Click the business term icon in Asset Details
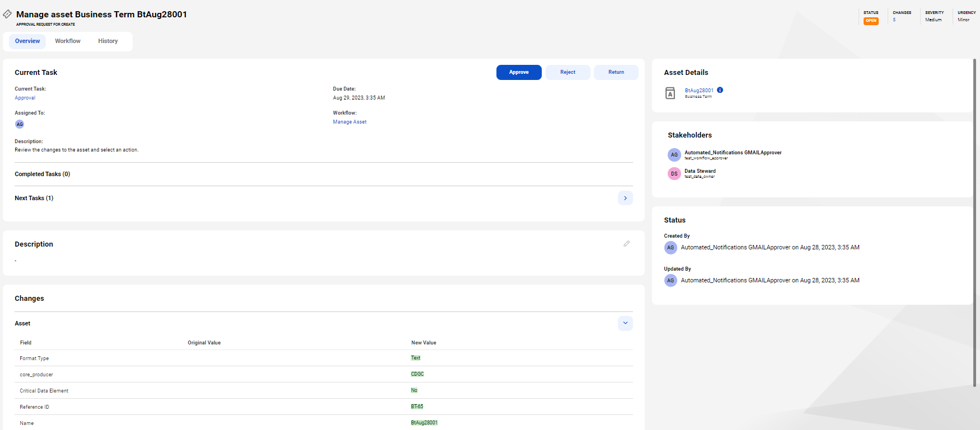 [x=670, y=93]
